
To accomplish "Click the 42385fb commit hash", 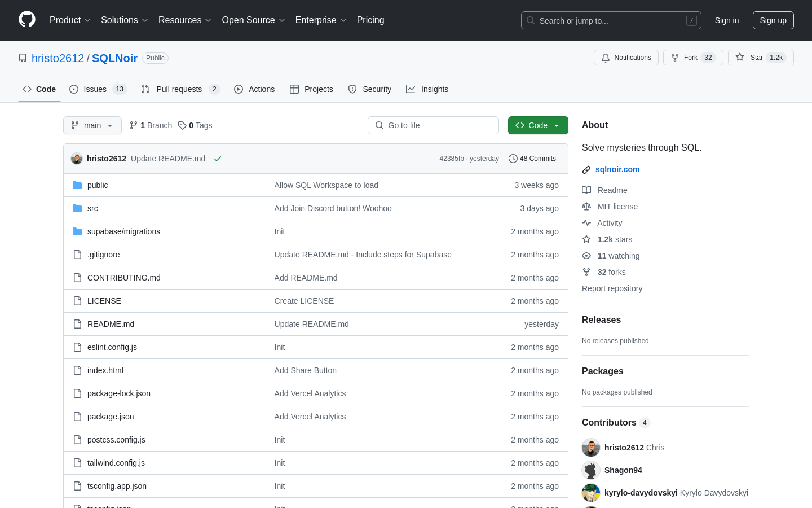I will (452, 159).
